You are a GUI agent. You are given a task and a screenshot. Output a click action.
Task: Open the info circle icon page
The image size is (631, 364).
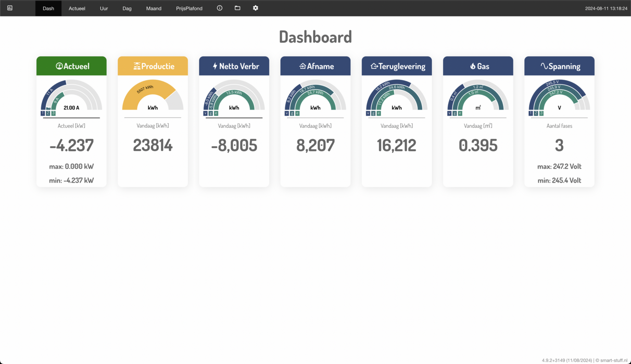click(219, 8)
